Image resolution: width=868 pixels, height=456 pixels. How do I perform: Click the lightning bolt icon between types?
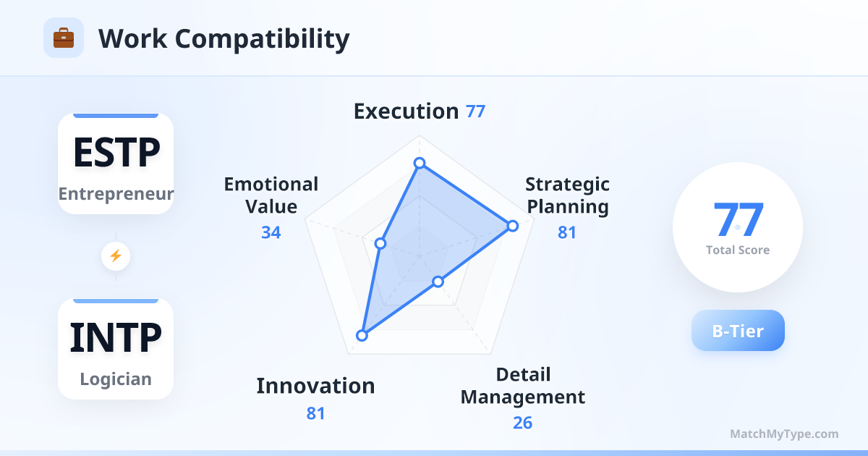point(116,256)
